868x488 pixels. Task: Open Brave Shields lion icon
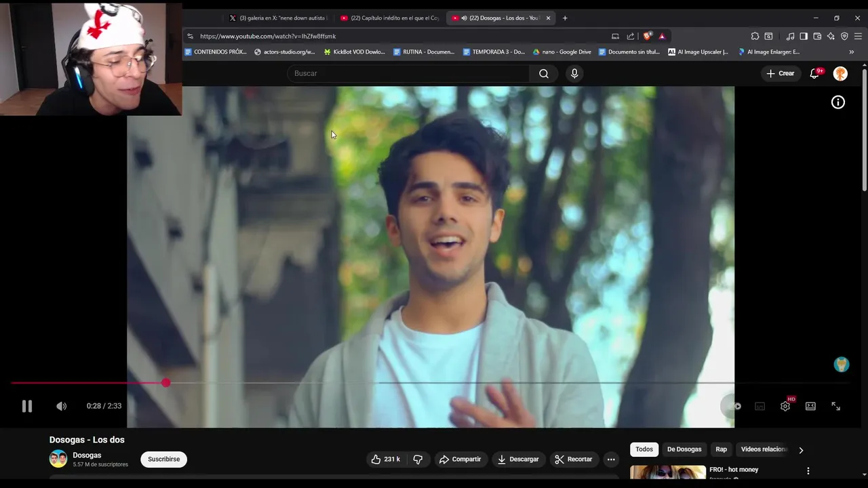click(x=647, y=37)
